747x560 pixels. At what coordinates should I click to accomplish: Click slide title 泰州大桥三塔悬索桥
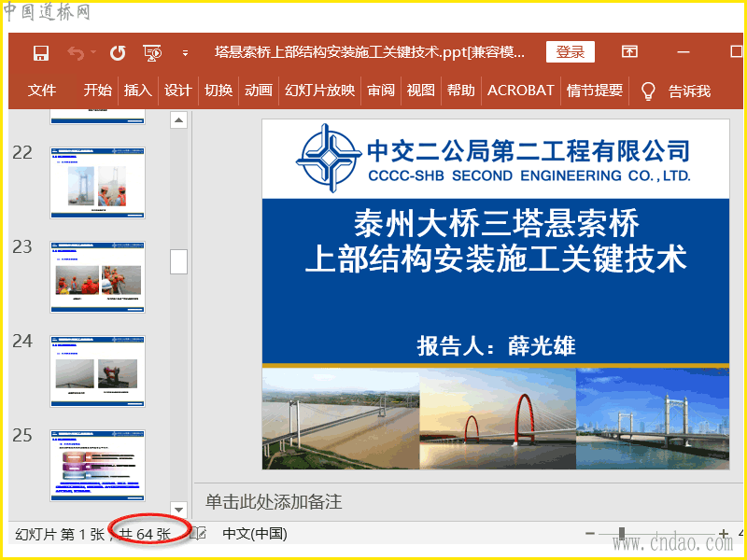pyautogui.click(x=496, y=223)
